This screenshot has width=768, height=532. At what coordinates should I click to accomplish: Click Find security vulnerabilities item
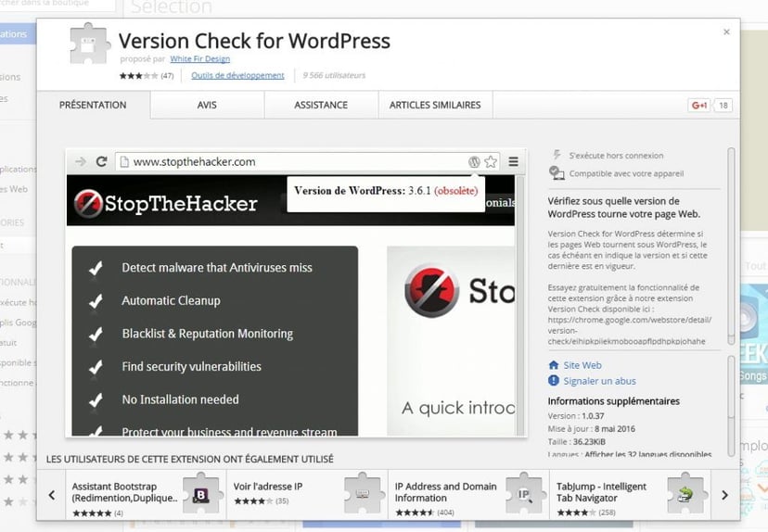[191, 367]
